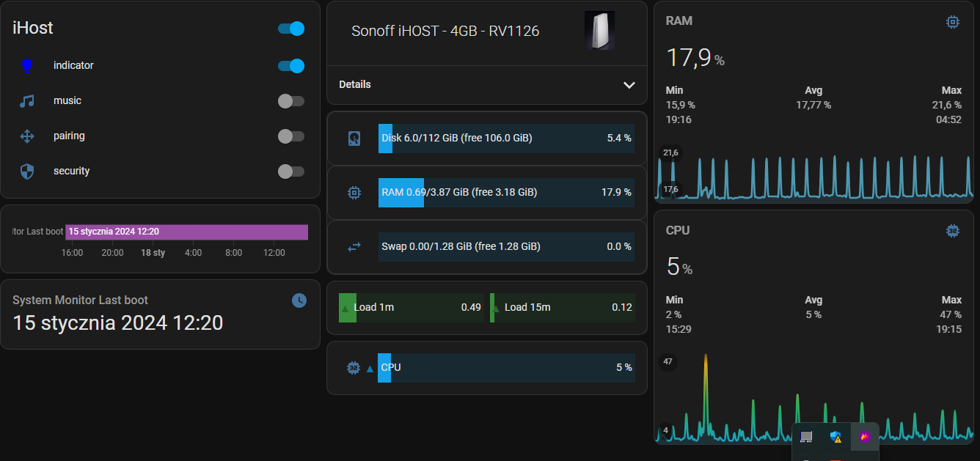Open the Windows Security tray icon
Viewport: 980px width, 461px height.
[835, 438]
